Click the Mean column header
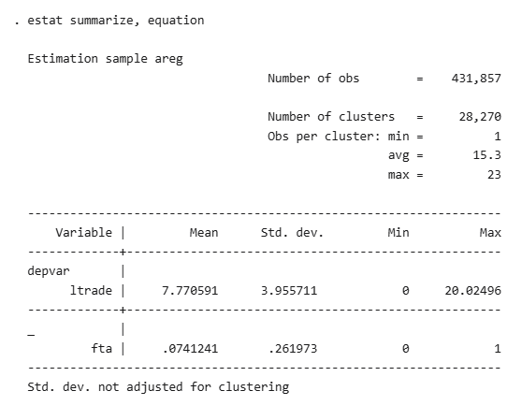Image resolution: width=522 pixels, height=420 pixels. coord(204,232)
